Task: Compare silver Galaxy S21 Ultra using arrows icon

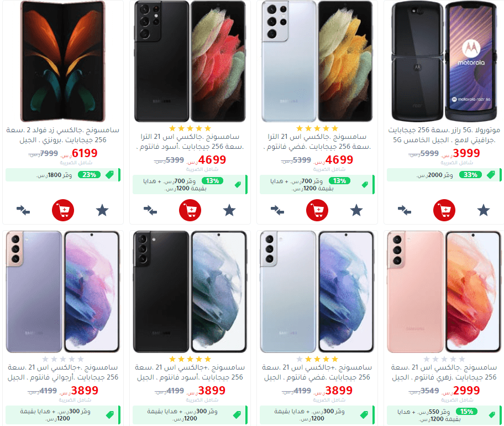Action: click(x=277, y=210)
